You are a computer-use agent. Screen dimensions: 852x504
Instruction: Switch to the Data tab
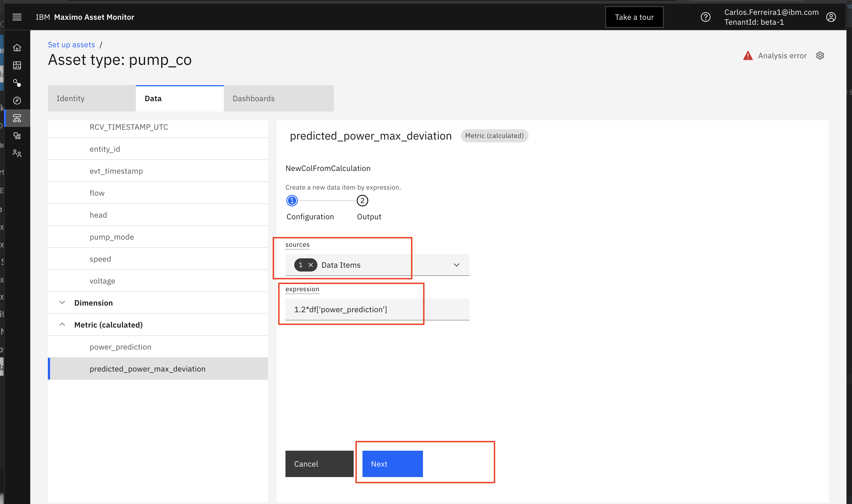click(x=180, y=98)
